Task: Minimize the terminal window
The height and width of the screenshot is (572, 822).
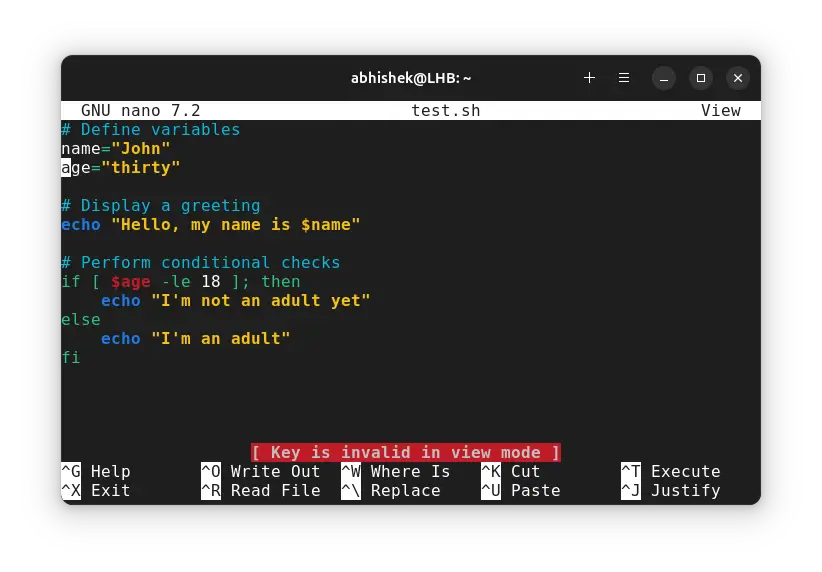Action: click(x=664, y=77)
